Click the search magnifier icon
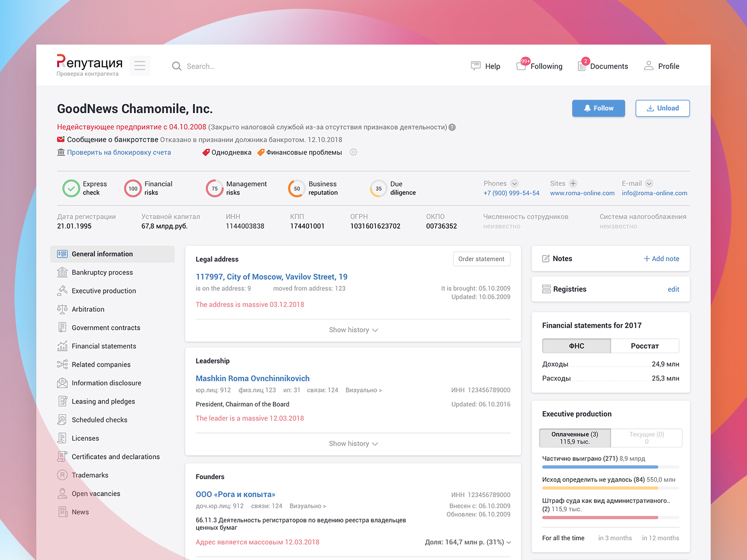The image size is (747, 560). point(177,66)
